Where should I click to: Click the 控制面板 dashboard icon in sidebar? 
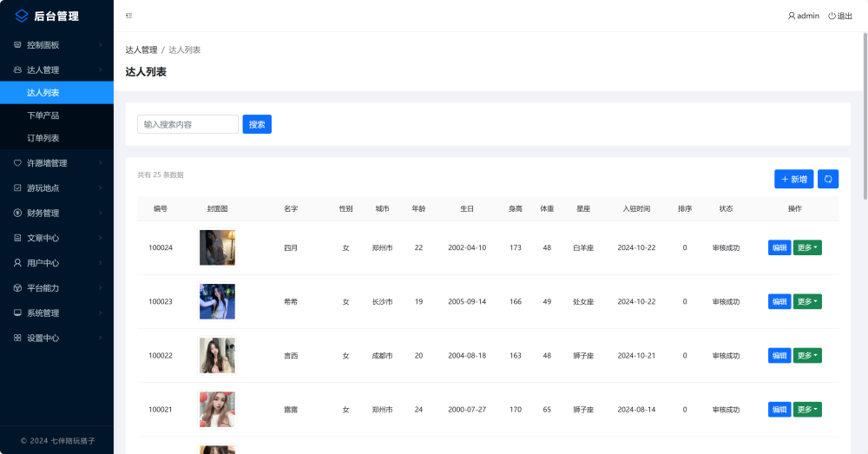17,45
